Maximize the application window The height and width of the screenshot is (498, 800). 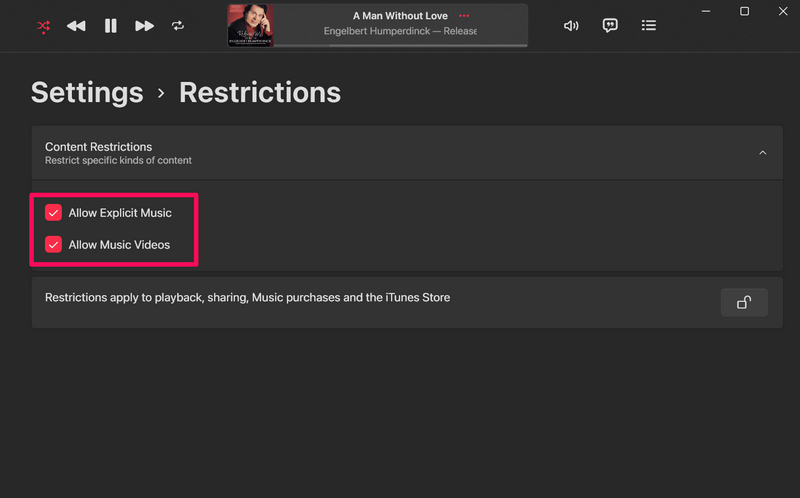(744, 11)
